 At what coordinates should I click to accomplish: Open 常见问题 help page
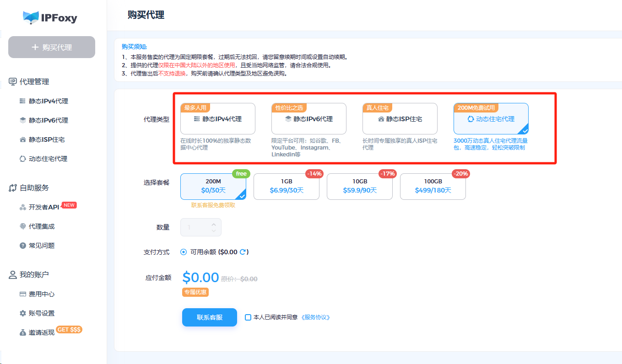tap(42, 246)
